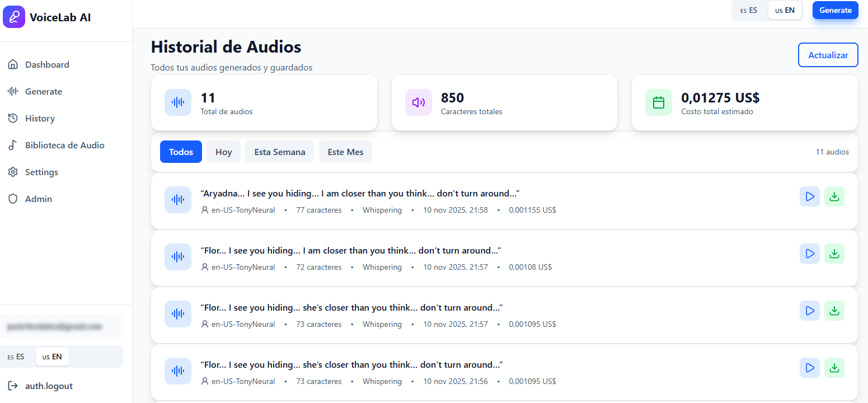Download the Flor audio from 21:56
Viewport: 868px width, 403px height.
click(834, 368)
